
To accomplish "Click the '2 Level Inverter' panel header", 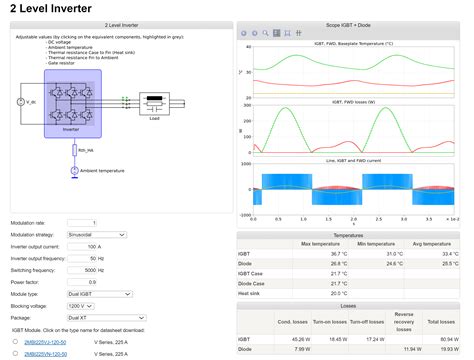I will 121,25.
